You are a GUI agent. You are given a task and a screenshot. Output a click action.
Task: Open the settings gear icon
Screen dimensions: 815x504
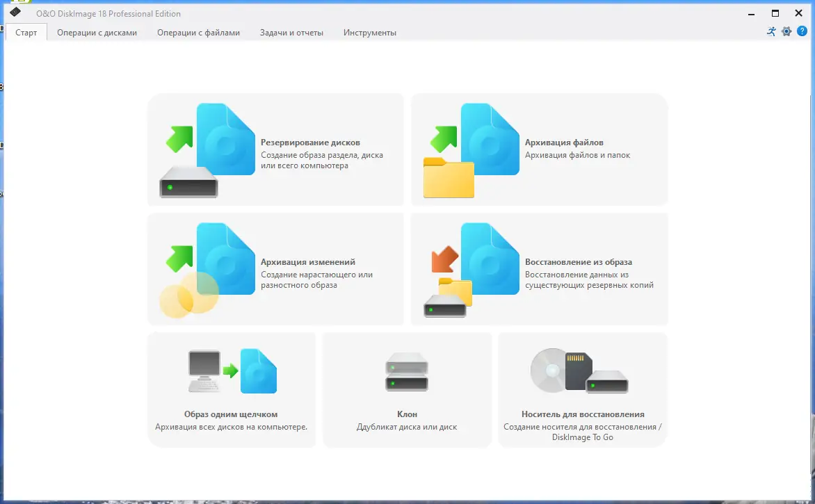[786, 31]
